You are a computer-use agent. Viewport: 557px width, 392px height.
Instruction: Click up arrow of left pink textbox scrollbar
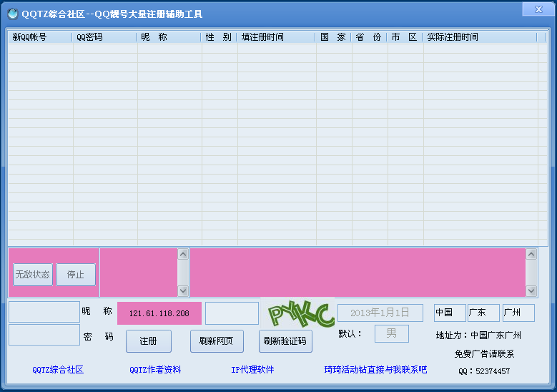(183, 254)
